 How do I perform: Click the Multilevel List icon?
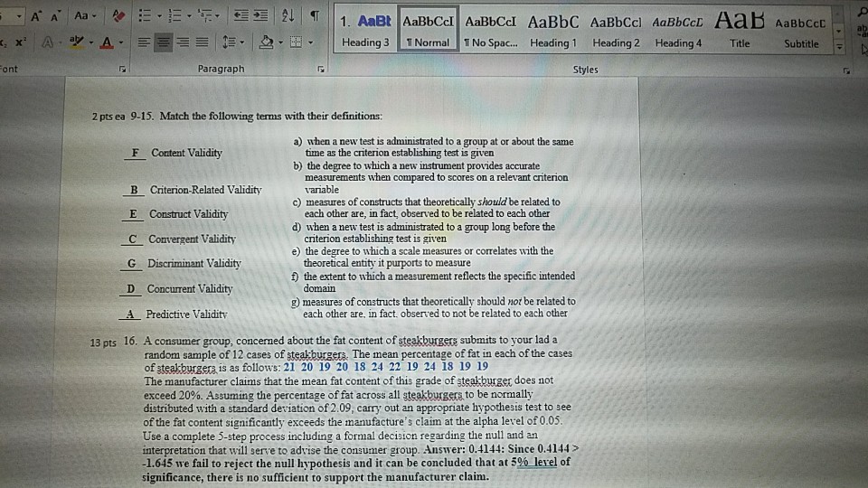click(204, 15)
